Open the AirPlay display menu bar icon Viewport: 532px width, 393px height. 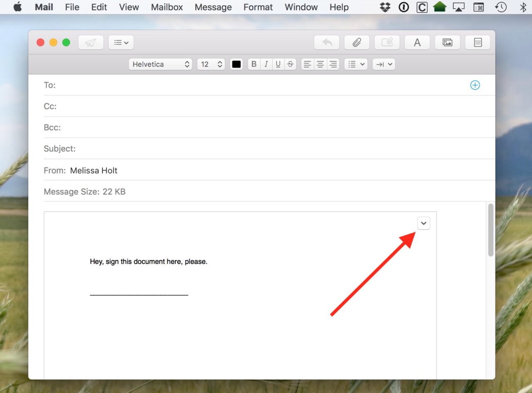pos(458,7)
